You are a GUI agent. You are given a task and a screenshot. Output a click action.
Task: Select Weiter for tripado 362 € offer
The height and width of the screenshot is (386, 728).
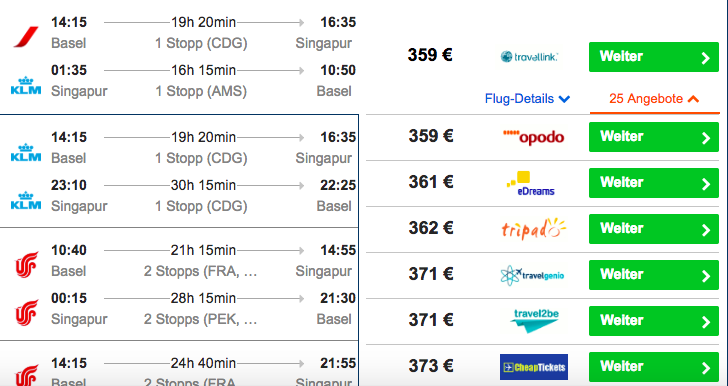click(x=654, y=229)
